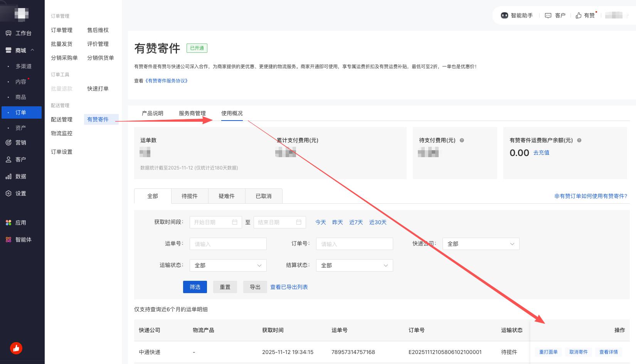
Task: Open the 结算状态 dropdown
Action: click(354, 265)
